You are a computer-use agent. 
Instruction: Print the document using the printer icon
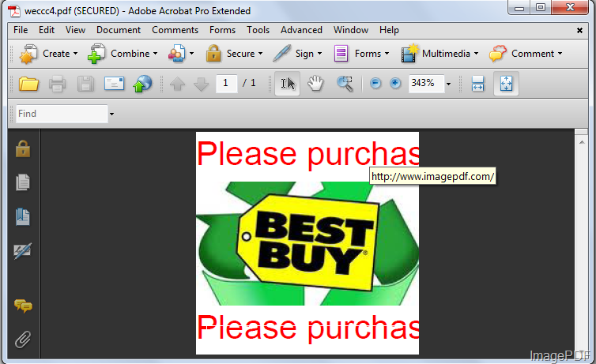[57, 84]
